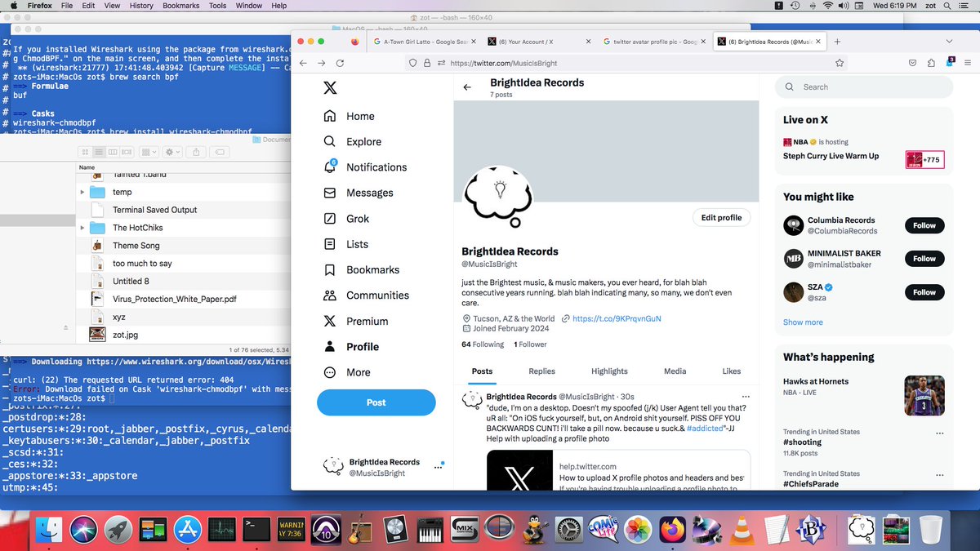Click the Firefox back navigation arrow
The width and height of the screenshot is (980, 551).
[x=303, y=63]
